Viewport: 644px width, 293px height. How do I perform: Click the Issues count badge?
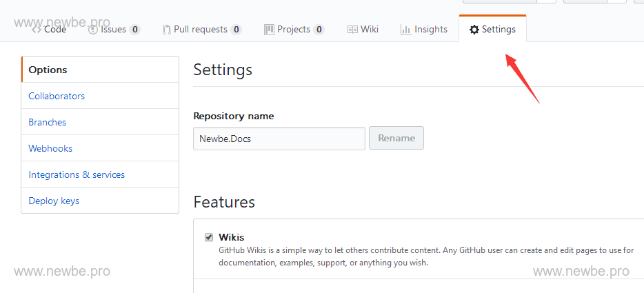134,30
